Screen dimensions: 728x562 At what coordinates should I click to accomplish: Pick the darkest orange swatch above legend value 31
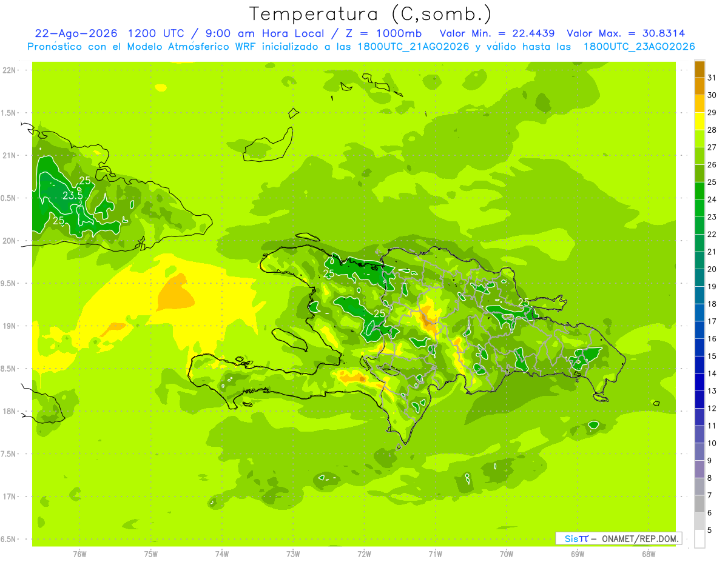pyautogui.click(x=699, y=69)
